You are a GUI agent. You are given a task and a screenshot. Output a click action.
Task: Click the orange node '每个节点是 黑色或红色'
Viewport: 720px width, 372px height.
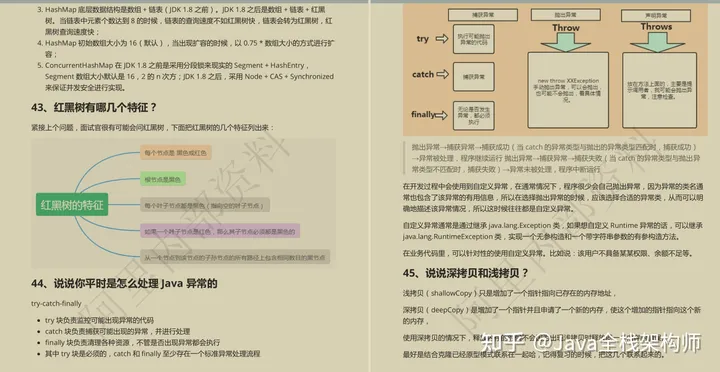(175, 152)
